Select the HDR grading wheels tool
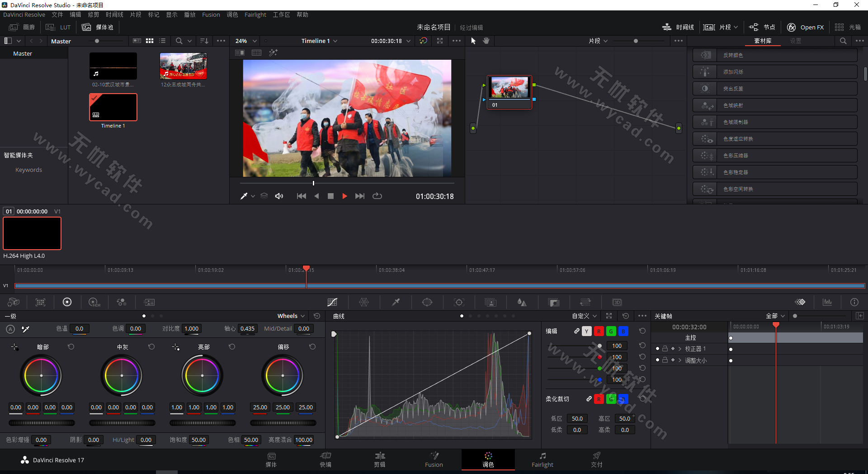The width and height of the screenshot is (868, 474). 94,302
